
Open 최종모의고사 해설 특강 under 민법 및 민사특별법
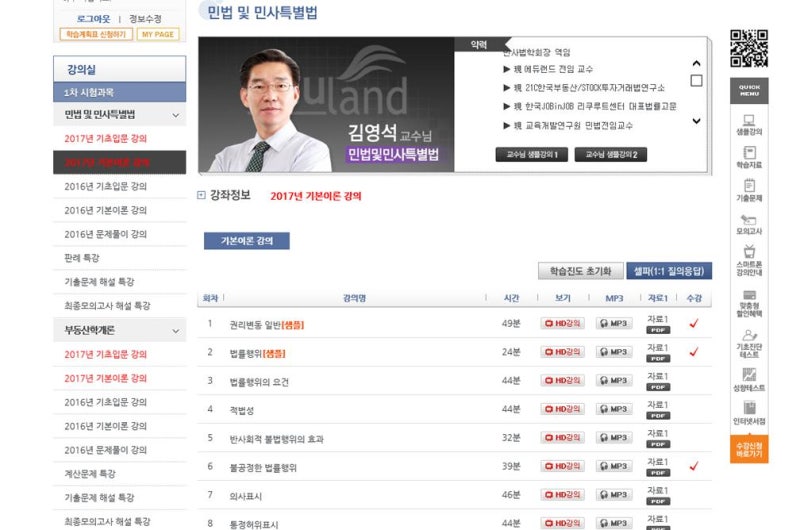pyautogui.click(x=107, y=306)
